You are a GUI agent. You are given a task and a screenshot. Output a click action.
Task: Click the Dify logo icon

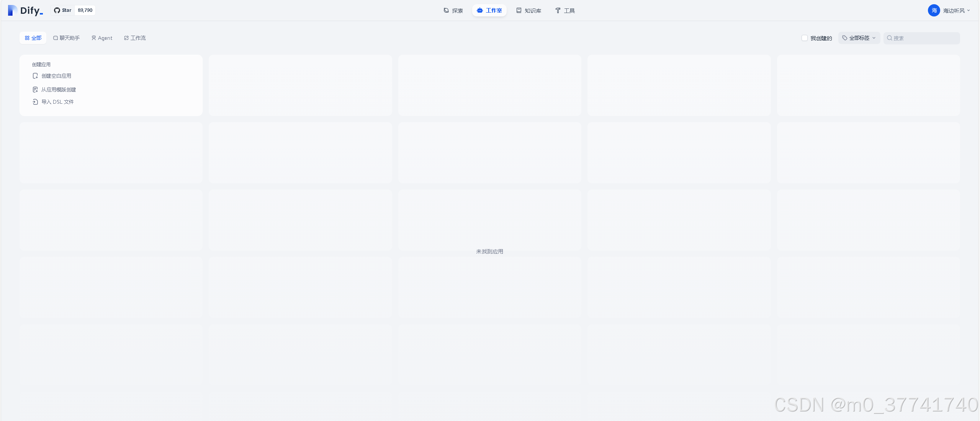pyautogui.click(x=13, y=10)
